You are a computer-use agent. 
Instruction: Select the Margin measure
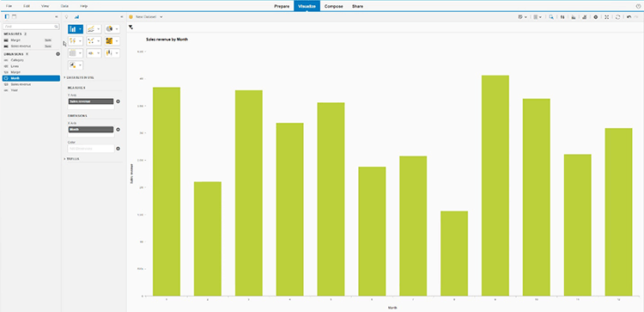tap(15, 40)
